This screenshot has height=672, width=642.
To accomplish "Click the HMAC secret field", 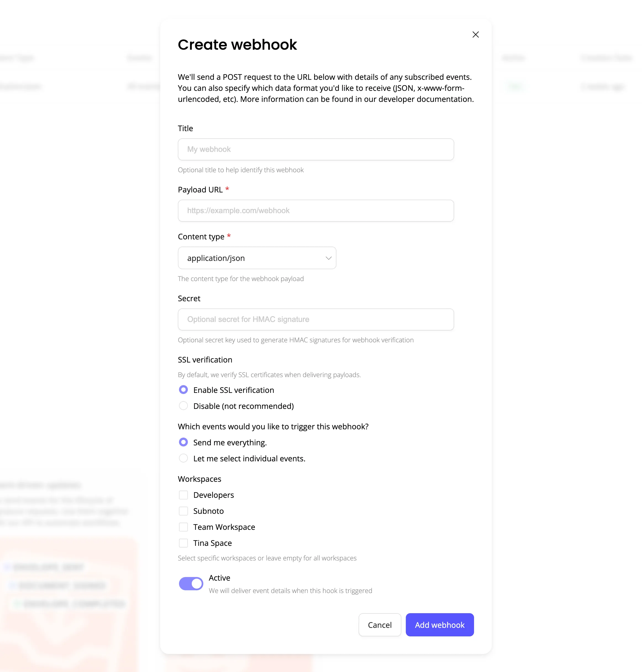I will [x=315, y=319].
